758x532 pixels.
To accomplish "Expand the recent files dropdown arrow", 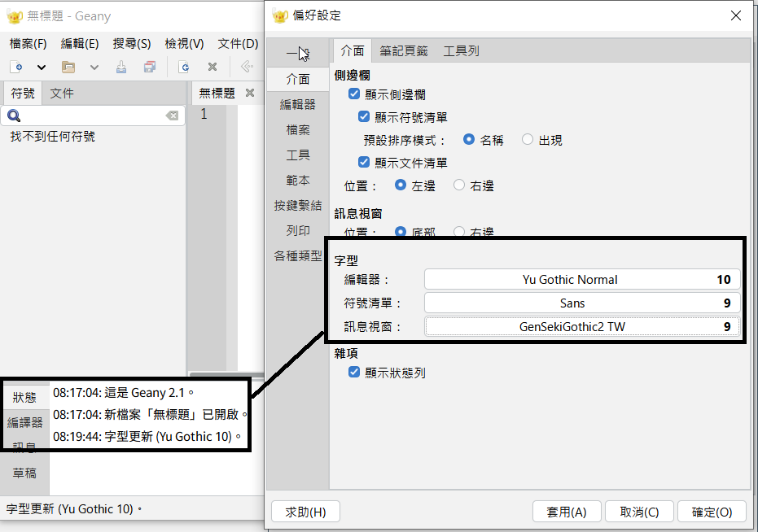I will (x=94, y=68).
